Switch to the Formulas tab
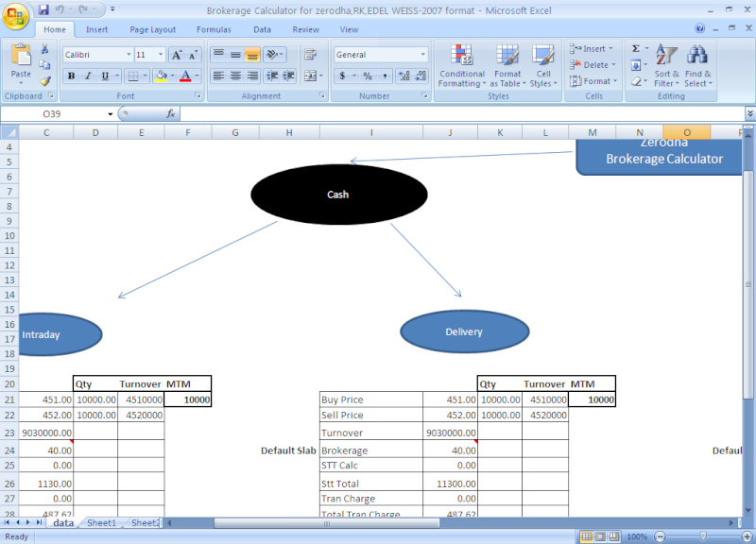Viewport: 756px width, 544px height. coord(214,29)
